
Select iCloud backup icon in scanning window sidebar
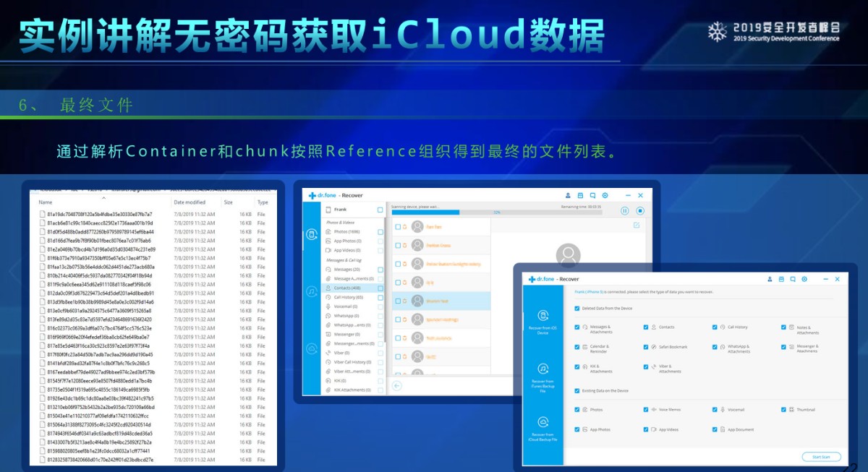point(312,349)
